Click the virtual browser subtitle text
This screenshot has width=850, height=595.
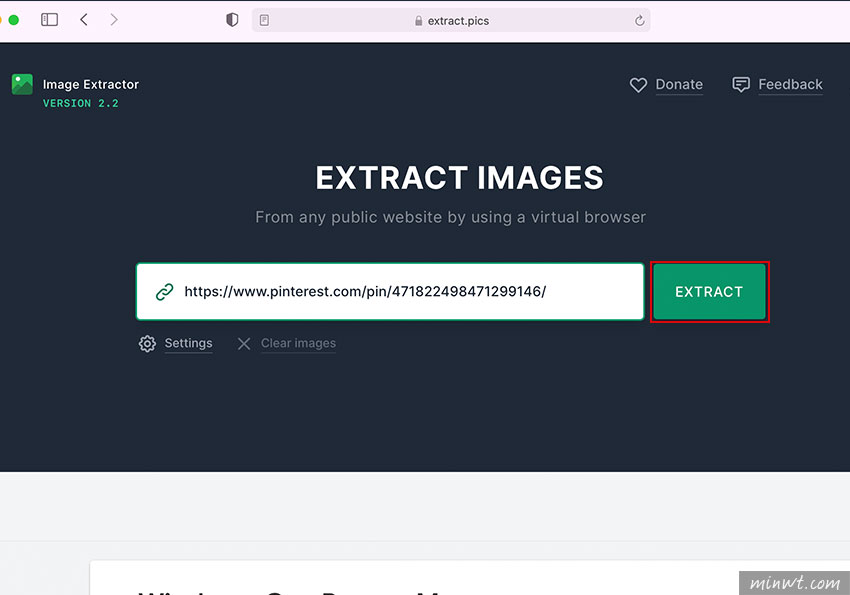tap(450, 217)
